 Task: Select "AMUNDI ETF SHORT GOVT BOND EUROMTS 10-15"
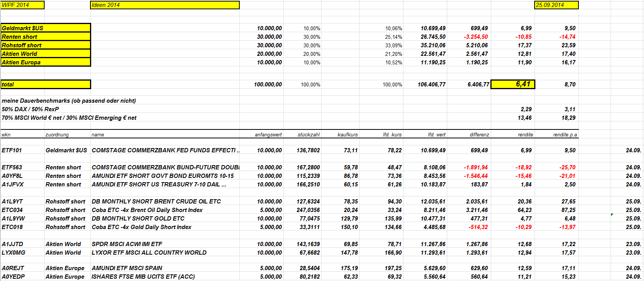click(163, 176)
